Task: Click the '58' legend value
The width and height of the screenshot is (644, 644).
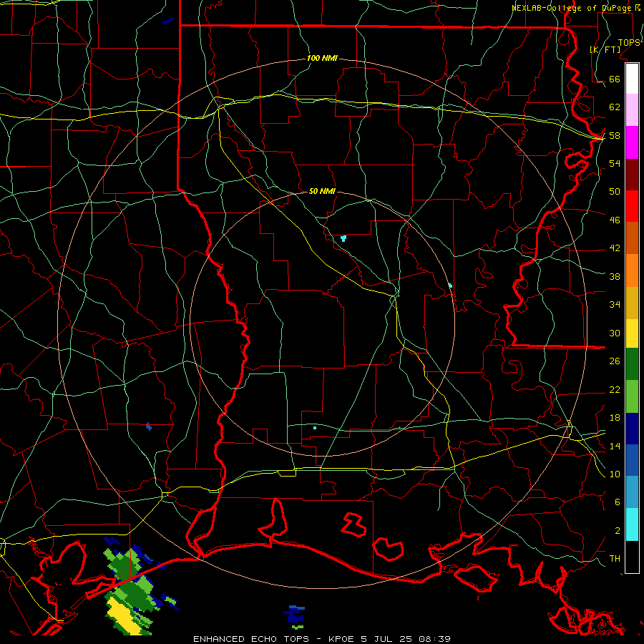Action: 615,135
